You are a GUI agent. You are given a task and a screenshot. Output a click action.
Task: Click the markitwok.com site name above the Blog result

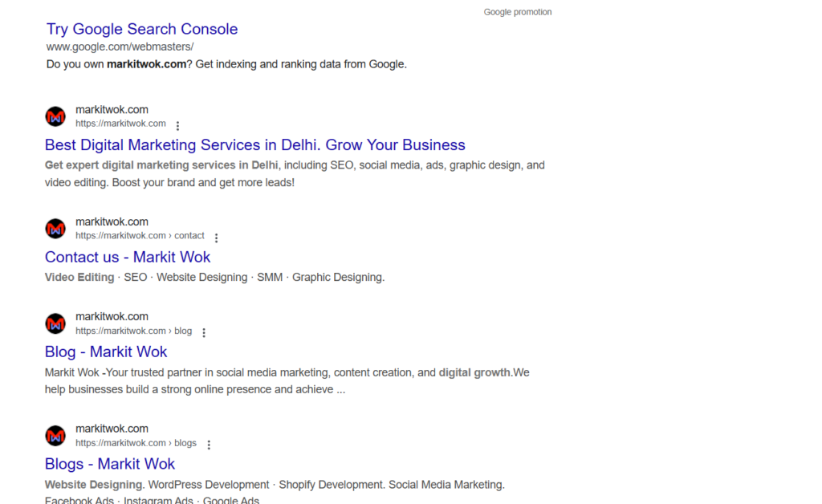point(112,316)
